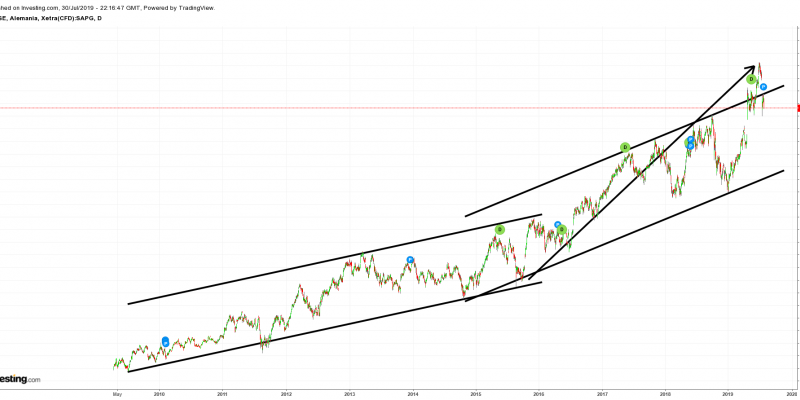This screenshot has width=800, height=400.
Task: Click the 2018 label on the time axis
Action: tap(665, 394)
